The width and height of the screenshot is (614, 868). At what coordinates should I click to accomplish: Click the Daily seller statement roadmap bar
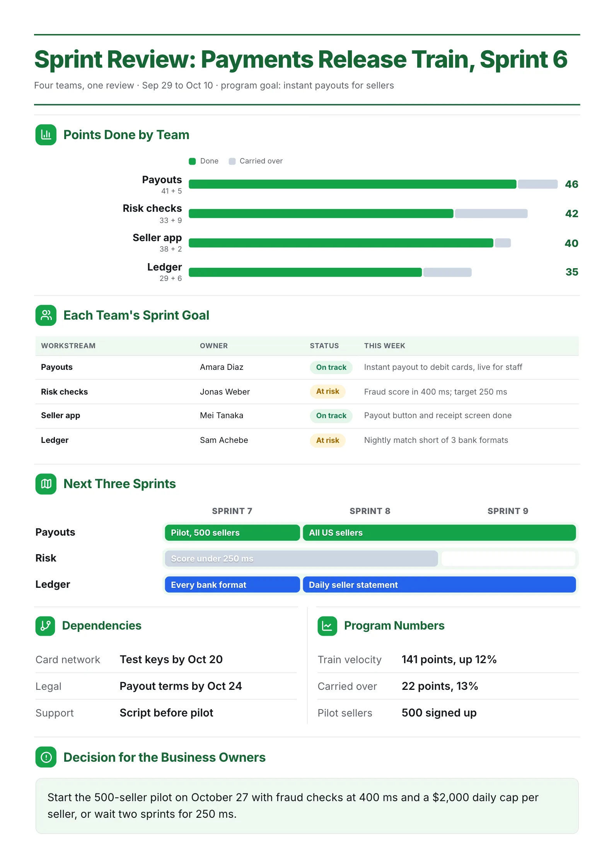click(x=439, y=584)
